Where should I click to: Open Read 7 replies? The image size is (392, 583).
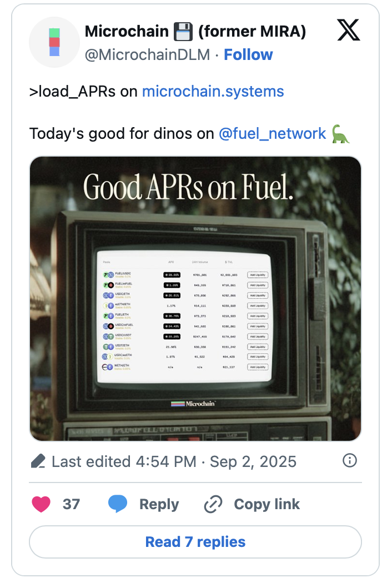pos(195,541)
